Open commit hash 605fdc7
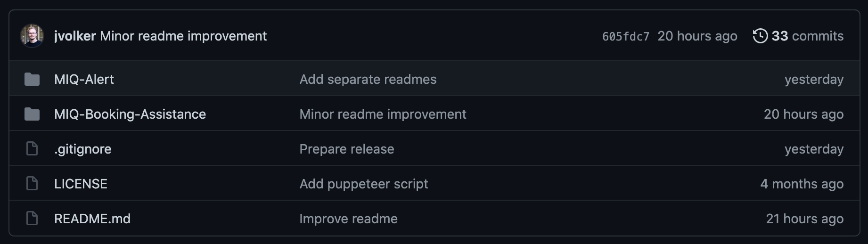 [626, 37]
